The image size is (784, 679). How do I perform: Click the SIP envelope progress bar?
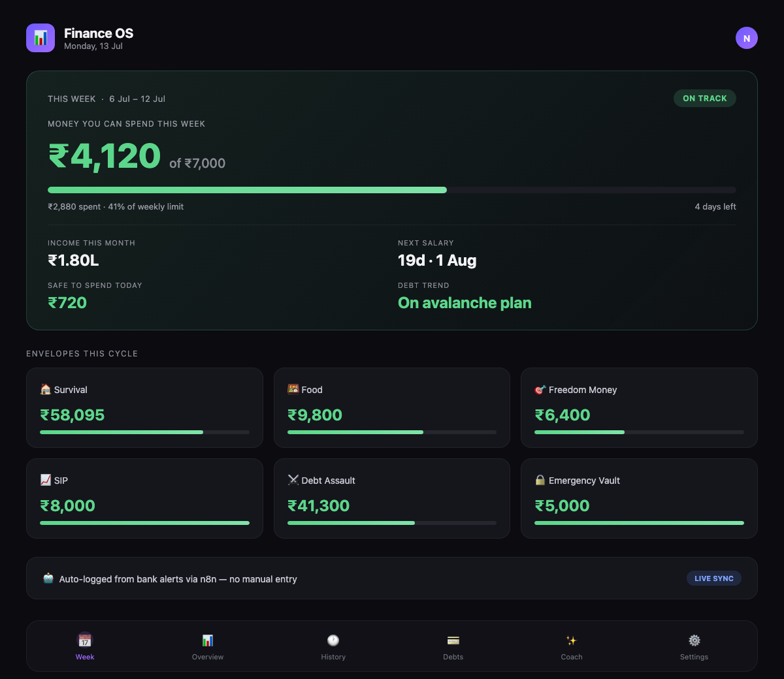pos(144,523)
